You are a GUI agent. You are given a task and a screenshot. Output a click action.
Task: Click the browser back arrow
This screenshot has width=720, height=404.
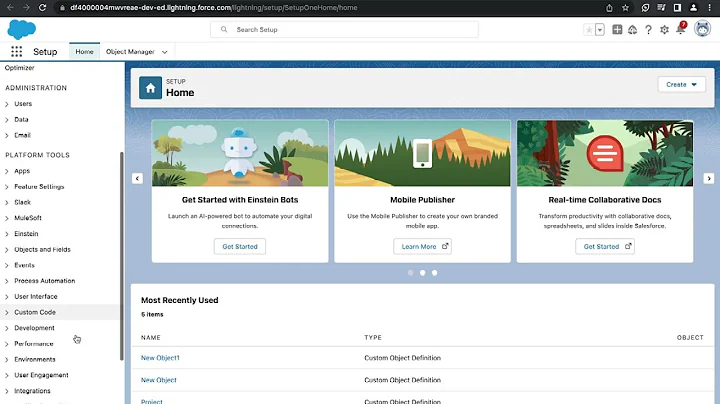click(x=10, y=7)
